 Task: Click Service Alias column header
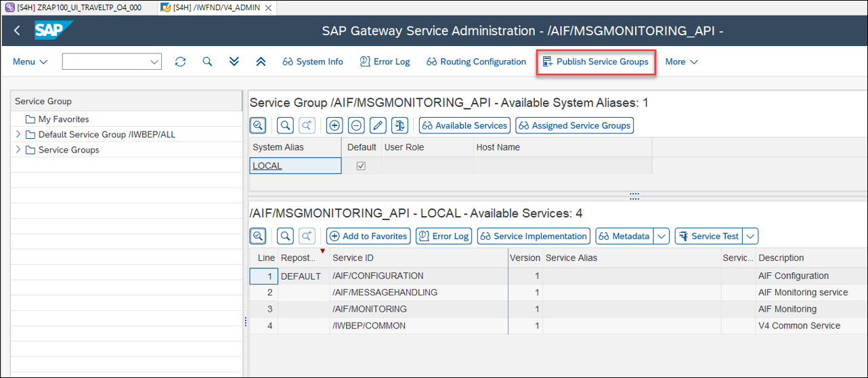pos(632,257)
